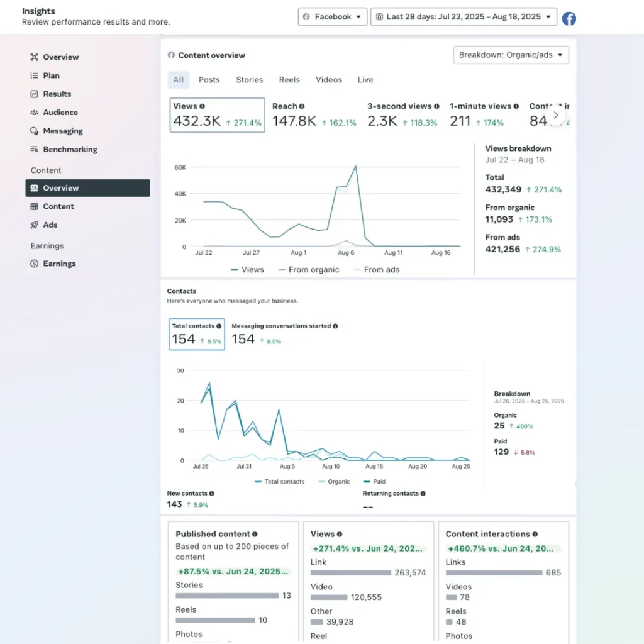
Task: Open the Last 28 days date range dropdown
Action: [x=464, y=17]
